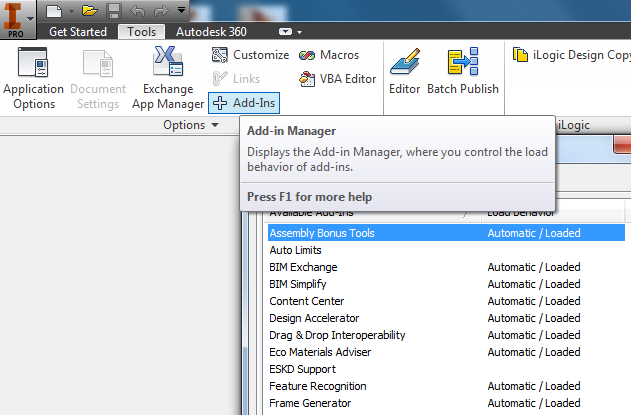This screenshot has height=415, width=631.
Task: Select Drag & Drop Interoperability add-in
Action: (x=337, y=335)
